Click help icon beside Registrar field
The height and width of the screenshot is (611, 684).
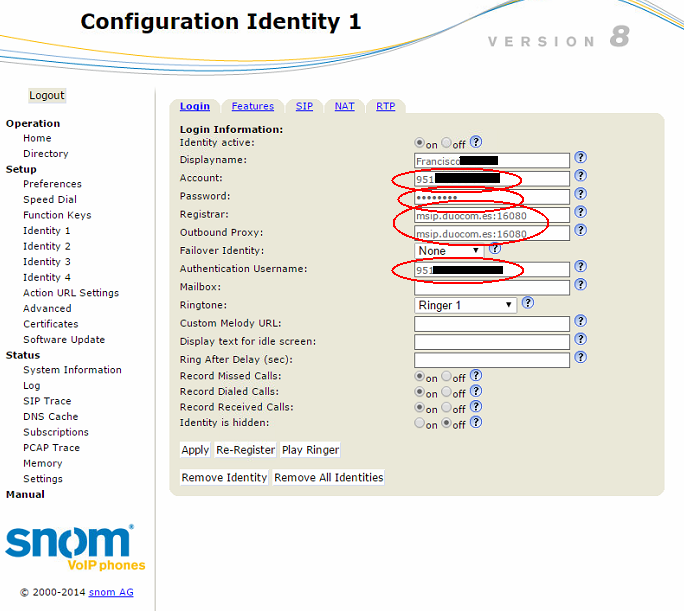[x=580, y=213]
